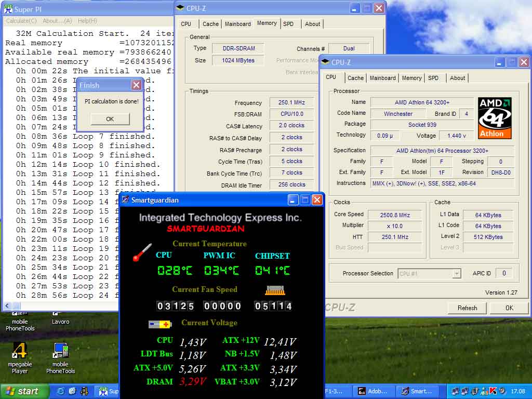The width and height of the screenshot is (532, 399).
Task: Click the first fan speed counter 03125
Action: click(175, 306)
